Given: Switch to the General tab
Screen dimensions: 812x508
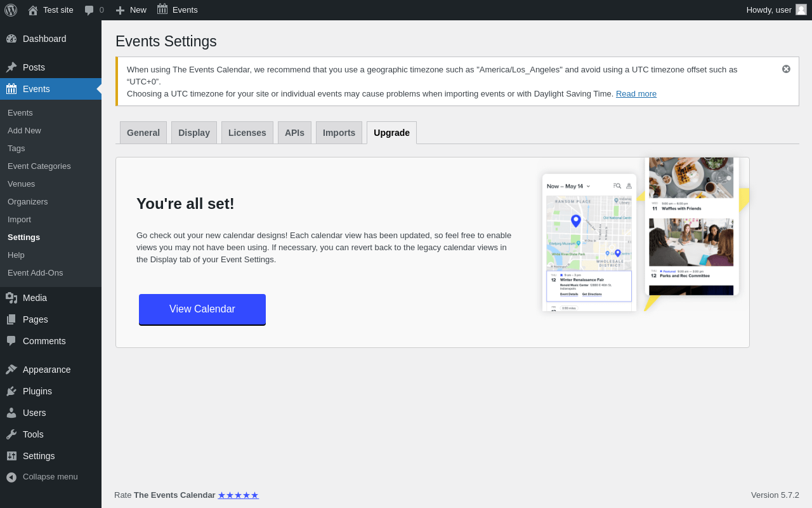Looking at the screenshot, I should click(x=143, y=133).
